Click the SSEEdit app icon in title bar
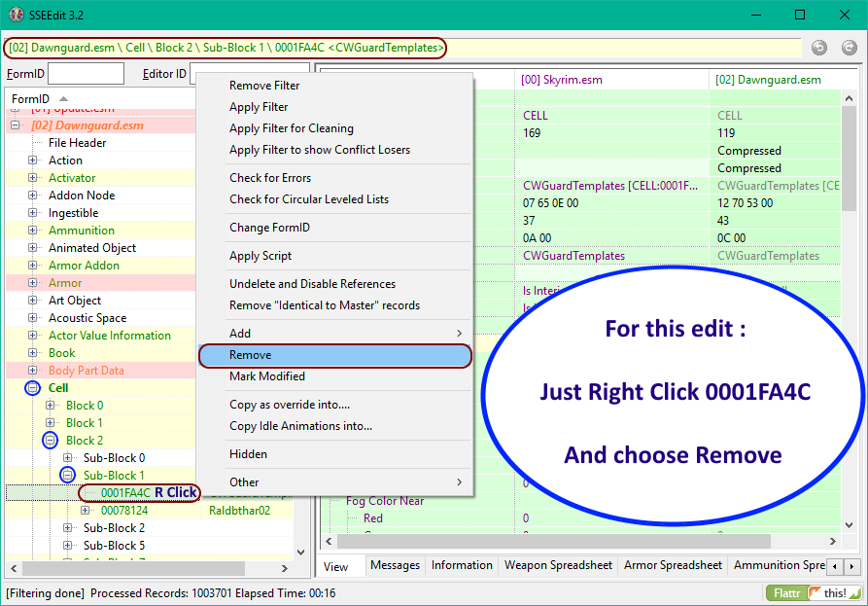 17,15
